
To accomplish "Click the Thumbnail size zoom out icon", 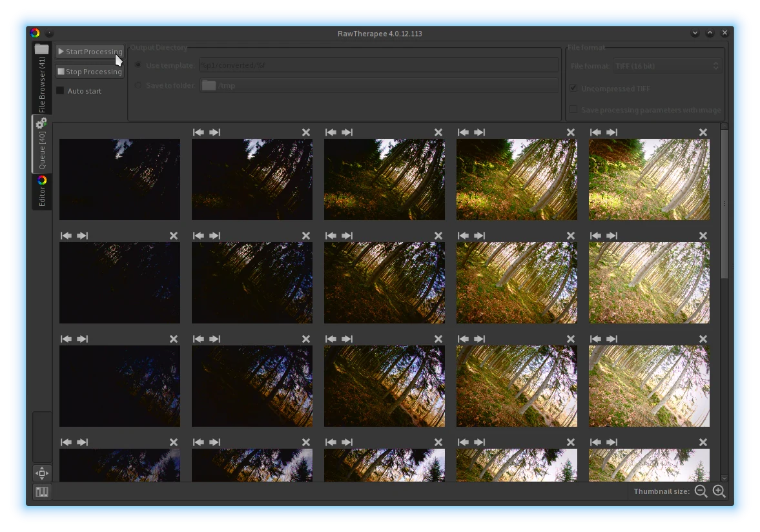I will (701, 491).
